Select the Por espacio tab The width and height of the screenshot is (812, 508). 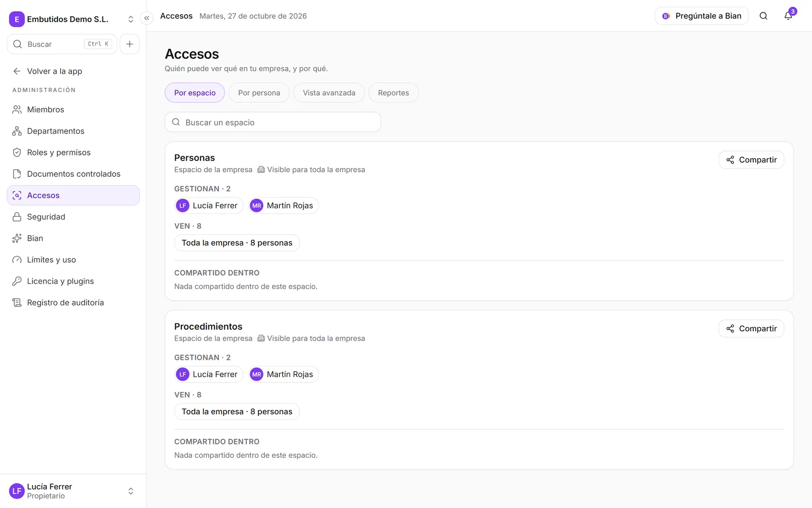tap(195, 93)
